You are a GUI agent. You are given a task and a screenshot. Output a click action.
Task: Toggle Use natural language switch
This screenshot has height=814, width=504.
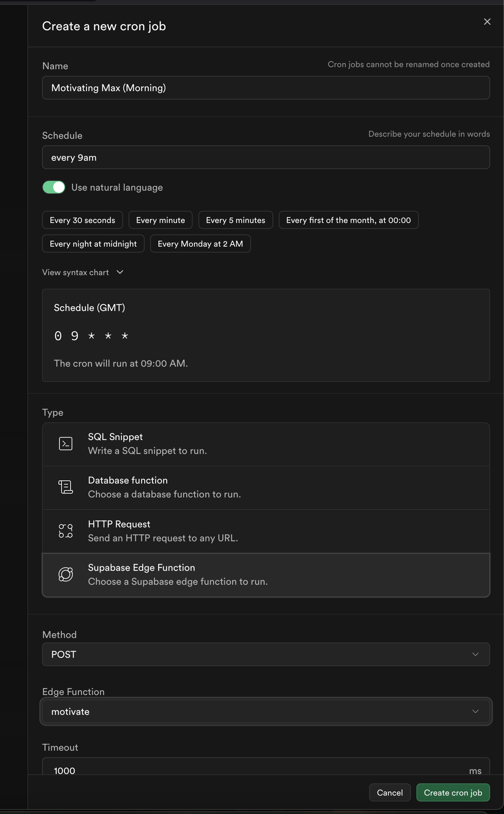coord(54,187)
